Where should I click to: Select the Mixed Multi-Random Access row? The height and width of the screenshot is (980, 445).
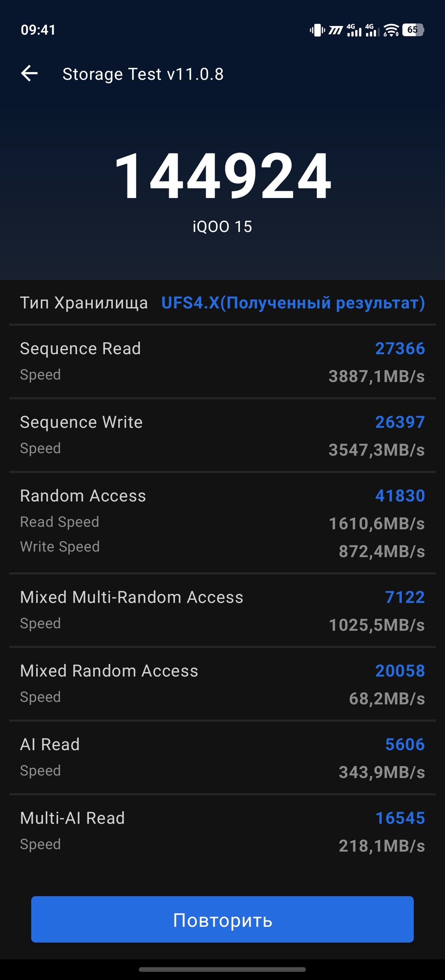click(x=222, y=610)
